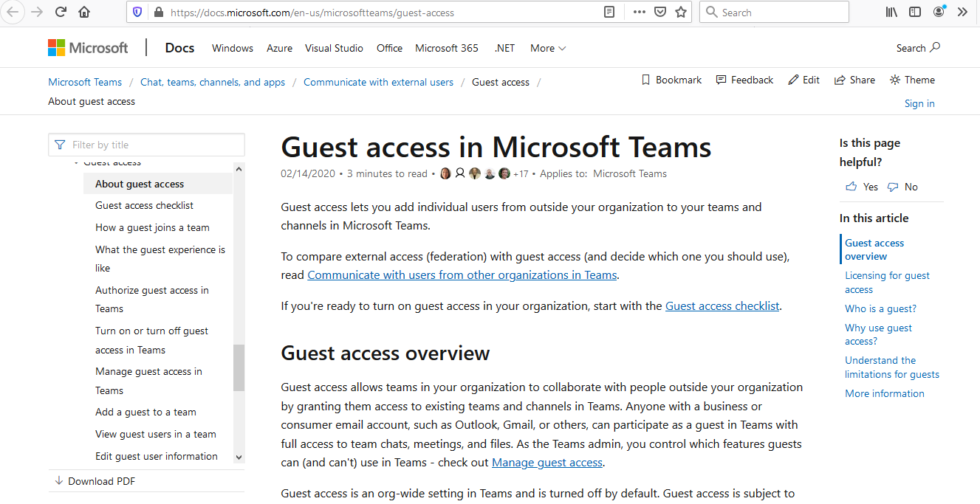Click the Microsoft logo
This screenshot has height=504, width=980.
coord(88,48)
